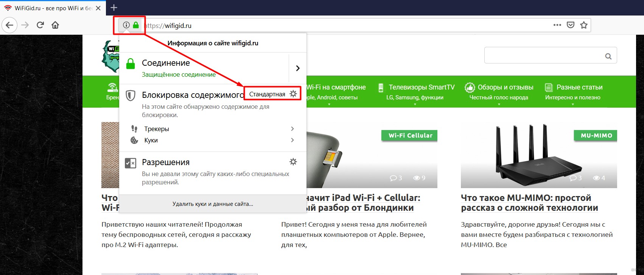Click the content blocking shield icon
The height and width of the screenshot is (275, 644).
(131, 95)
